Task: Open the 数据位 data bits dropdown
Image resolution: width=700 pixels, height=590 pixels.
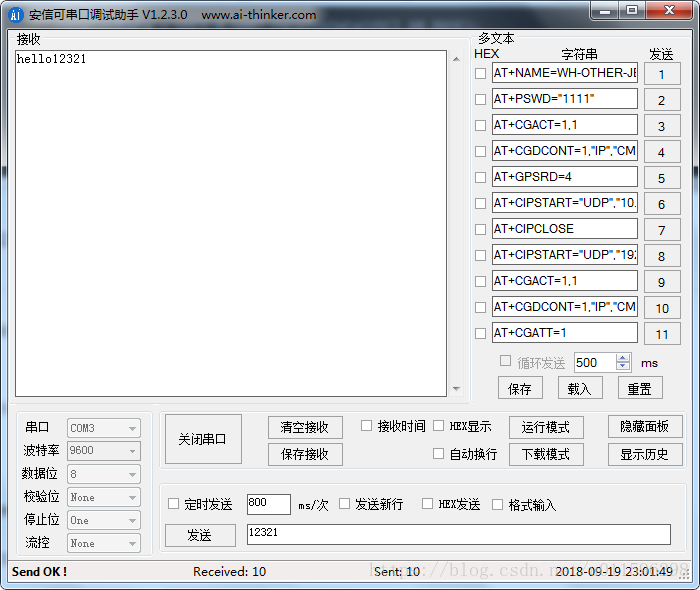Action: pos(104,474)
